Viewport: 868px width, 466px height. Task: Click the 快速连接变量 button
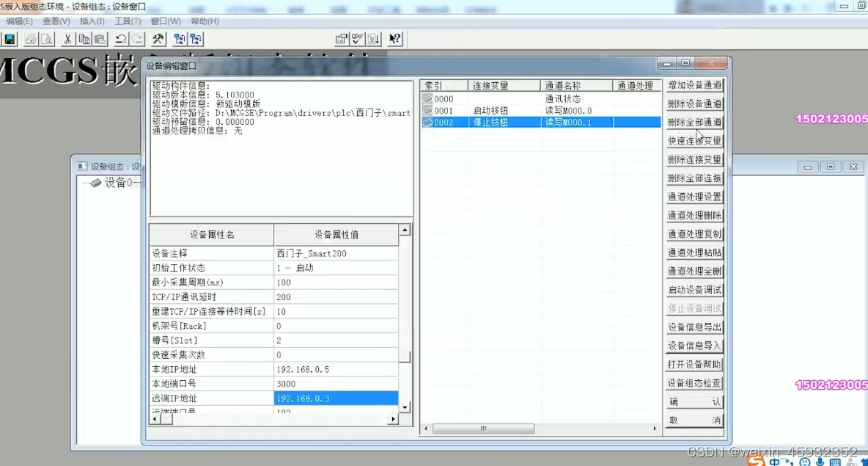[694, 141]
